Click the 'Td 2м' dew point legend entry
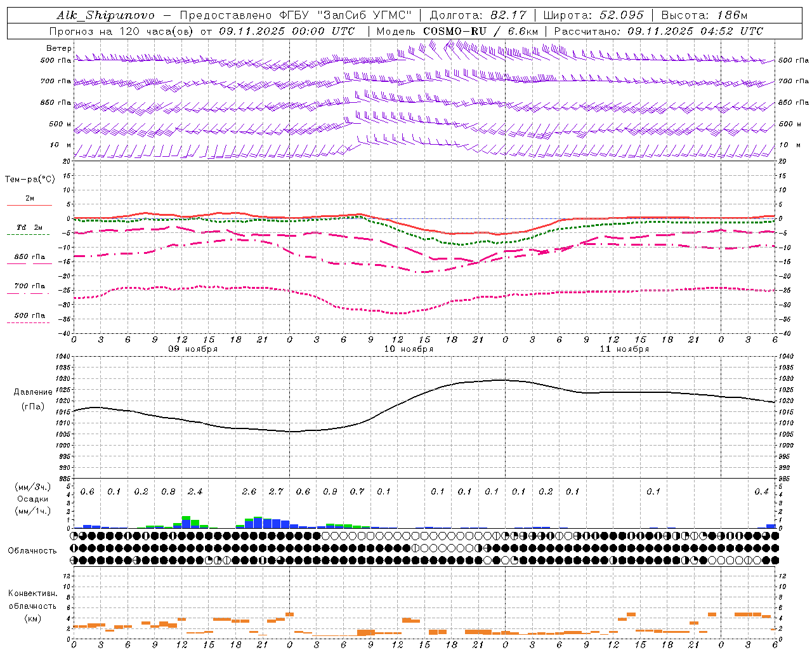This screenshot has height=650, width=812. pyautogui.click(x=30, y=227)
